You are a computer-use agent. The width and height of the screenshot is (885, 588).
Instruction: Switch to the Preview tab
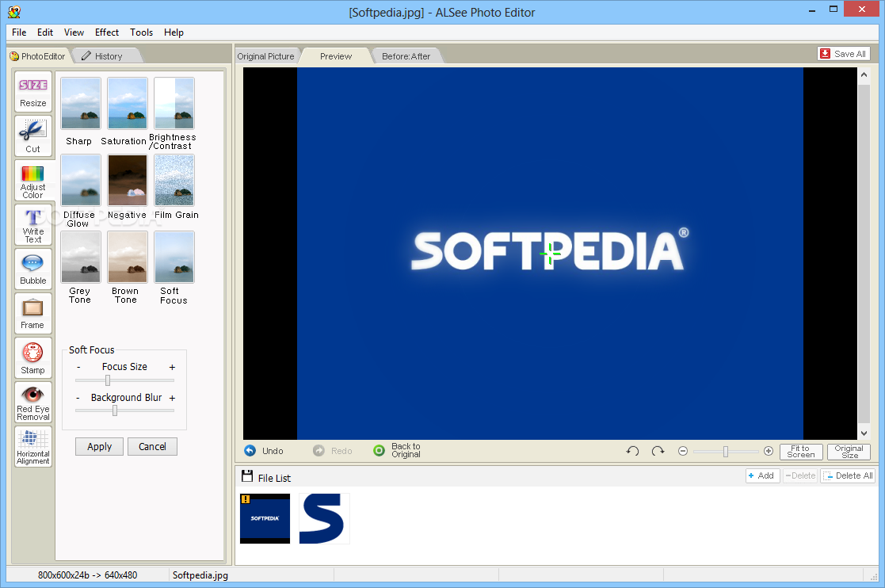point(336,56)
